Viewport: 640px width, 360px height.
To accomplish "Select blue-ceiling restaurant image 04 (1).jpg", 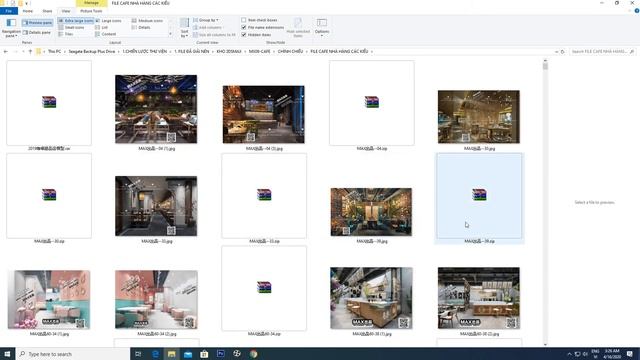I will pyautogui.click(x=156, y=109).
